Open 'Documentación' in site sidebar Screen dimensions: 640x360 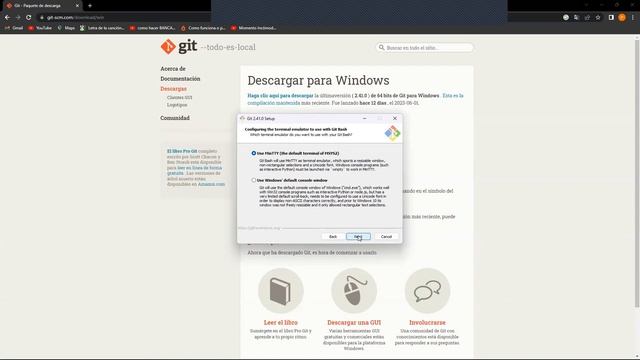(x=180, y=79)
